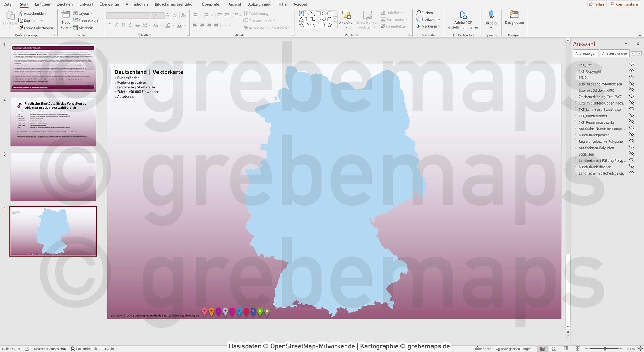This screenshot has width=644, height=352.
Task: Show the Bundeslandgrenzen layer
Action: point(631,135)
